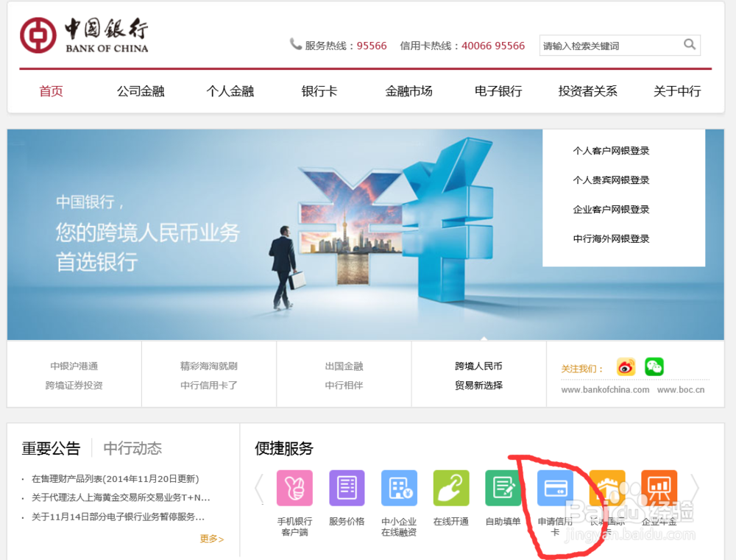Select 精彩海淘就刷 banner tab
The height and width of the screenshot is (560, 736).
click(209, 375)
